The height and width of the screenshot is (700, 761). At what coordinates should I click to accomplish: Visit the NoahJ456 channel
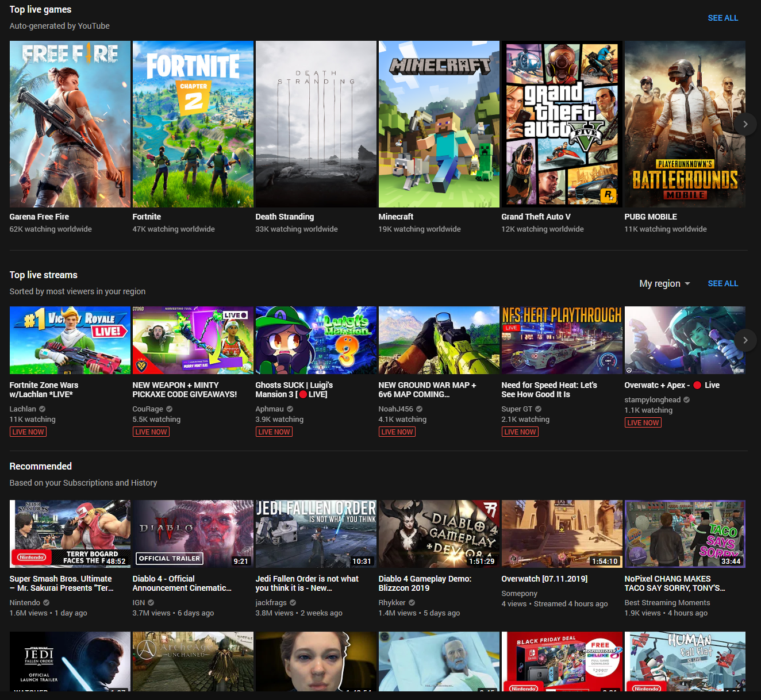(396, 409)
